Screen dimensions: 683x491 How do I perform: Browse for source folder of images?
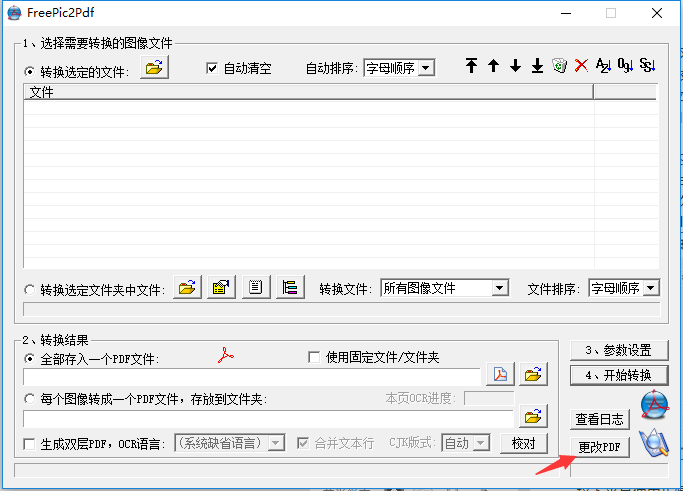coord(187,287)
